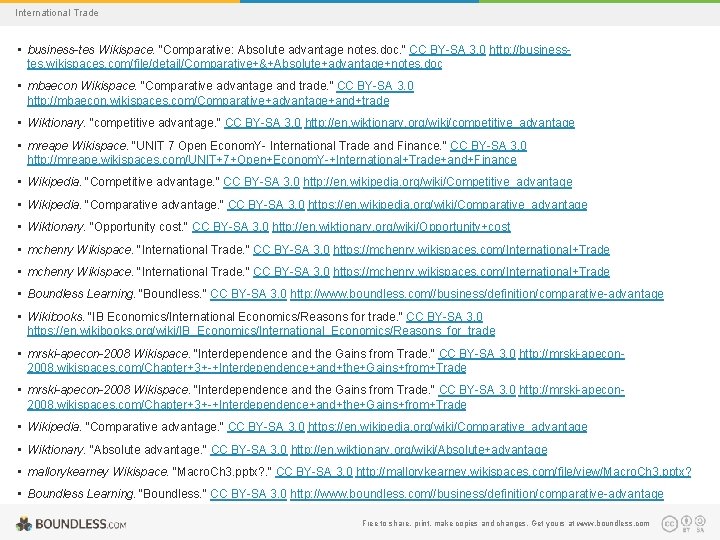Screen dimensions: 720x540
Task: Open CC BY-SA 3.0 link beside "Opportunity cost"
Action: click(x=230, y=227)
